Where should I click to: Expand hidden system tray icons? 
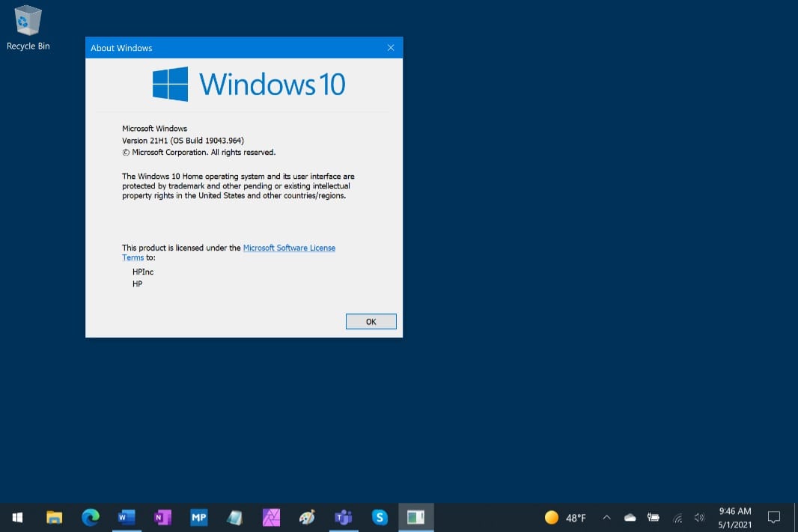(x=606, y=517)
